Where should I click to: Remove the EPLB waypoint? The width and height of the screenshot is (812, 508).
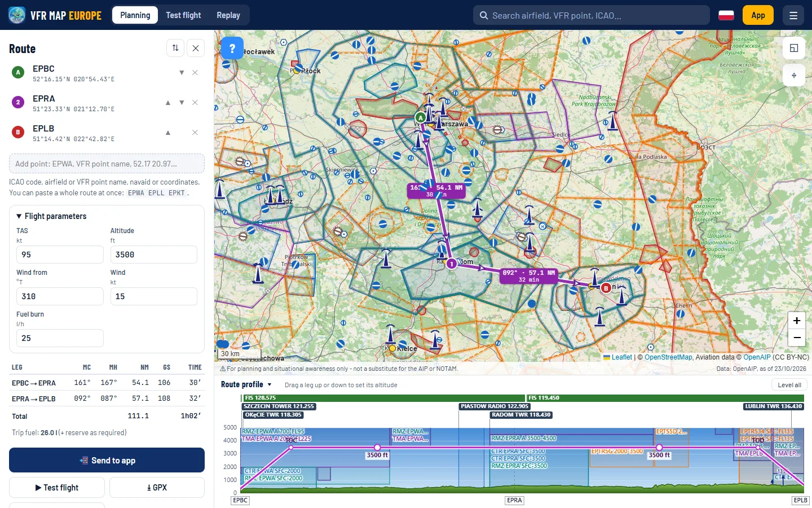(x=195, y=132)
